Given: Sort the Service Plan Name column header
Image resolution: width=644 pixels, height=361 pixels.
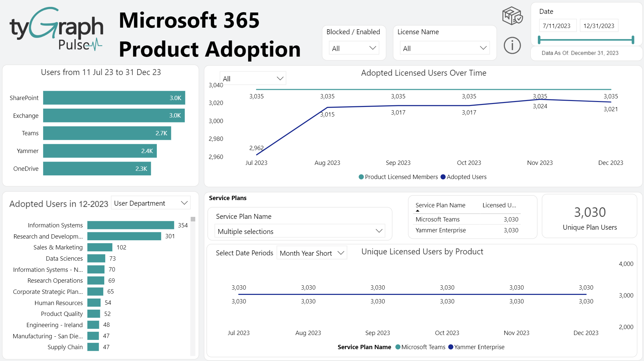Looking at the screenshot, I should [440, 205].
